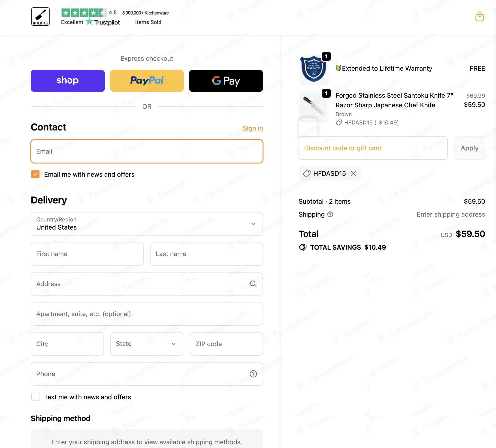Click the Santoku knife product thumbnail
496x448 pixels.
tap(313, 106)
